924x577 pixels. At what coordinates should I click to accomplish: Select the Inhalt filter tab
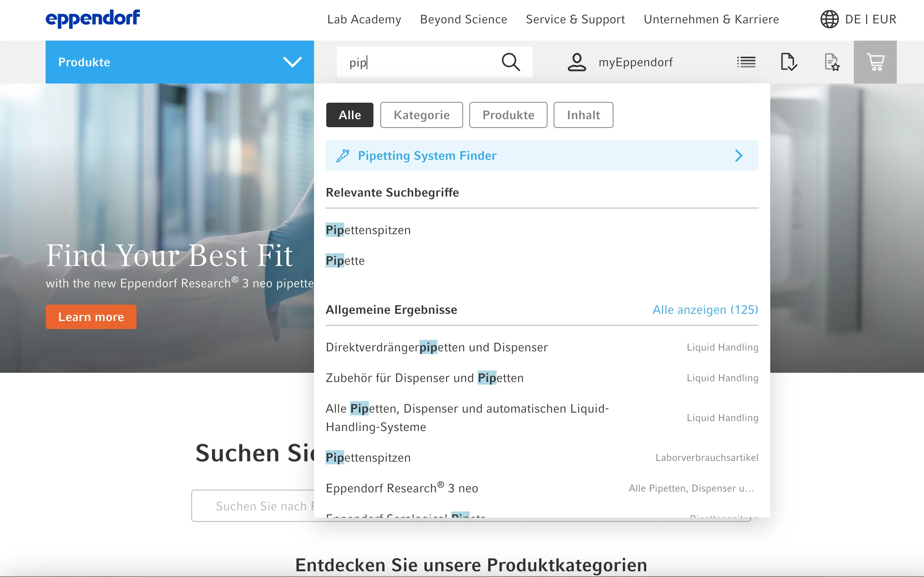point(583,115)
